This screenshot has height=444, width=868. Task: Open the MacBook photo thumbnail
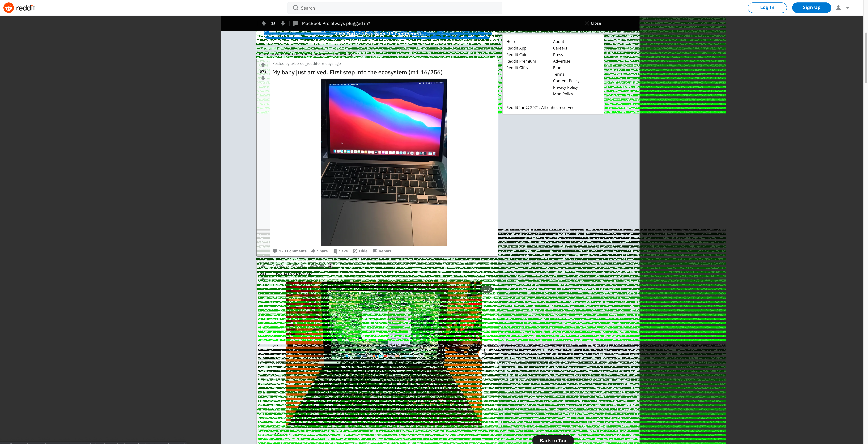point(383,162)
